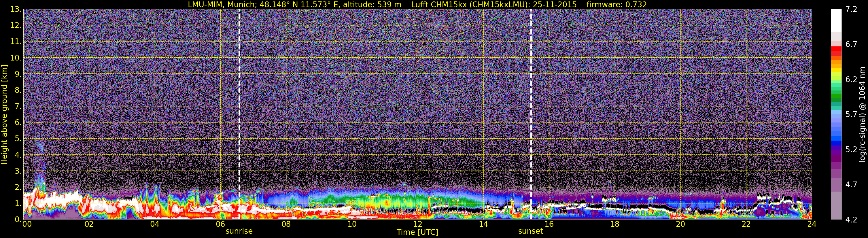Click the time tick label '12'
The image size is (868, 238).
[417, 224]
